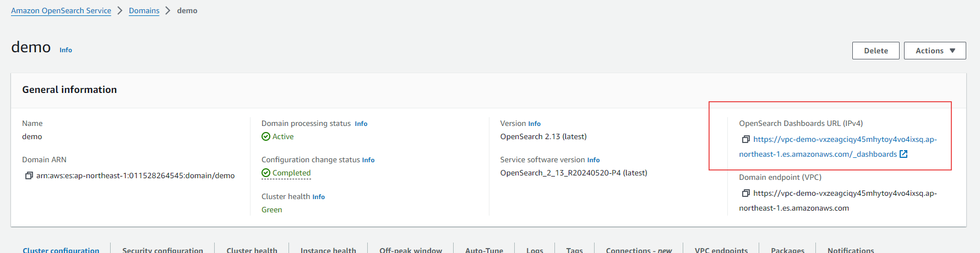Open Info for Cluster health
This screenshot has height=253, width=980.
point(318,197)
